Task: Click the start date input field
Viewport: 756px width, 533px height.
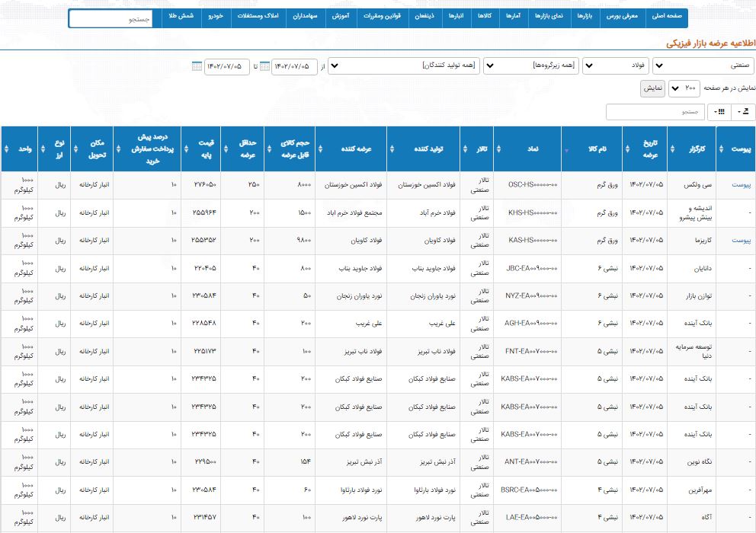Action: point(294,66)
